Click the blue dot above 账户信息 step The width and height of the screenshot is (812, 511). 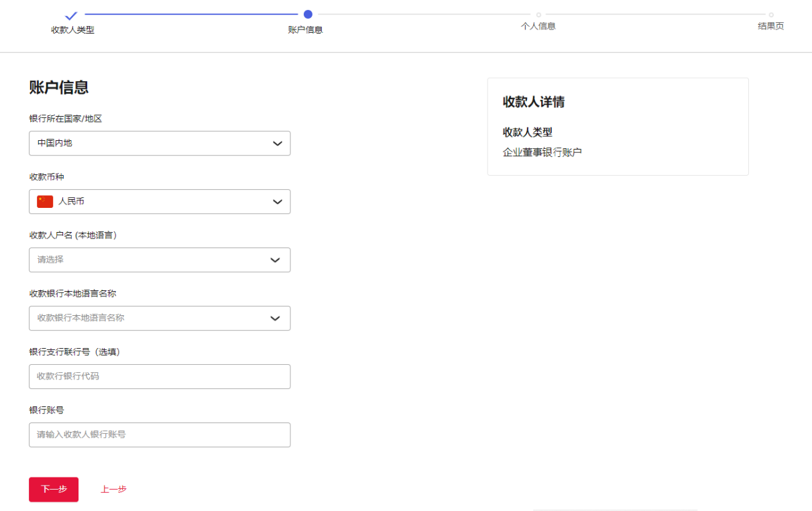[x=308, y=14]
